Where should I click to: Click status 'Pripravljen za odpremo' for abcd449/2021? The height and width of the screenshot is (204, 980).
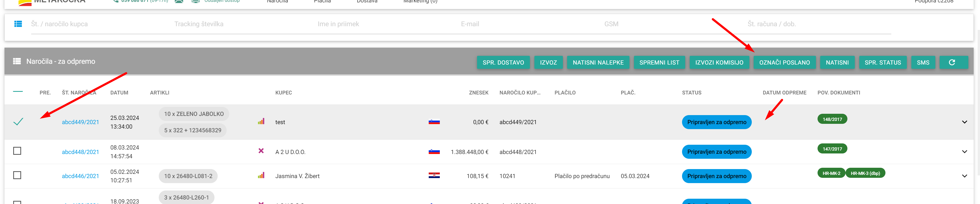[717, 123]
